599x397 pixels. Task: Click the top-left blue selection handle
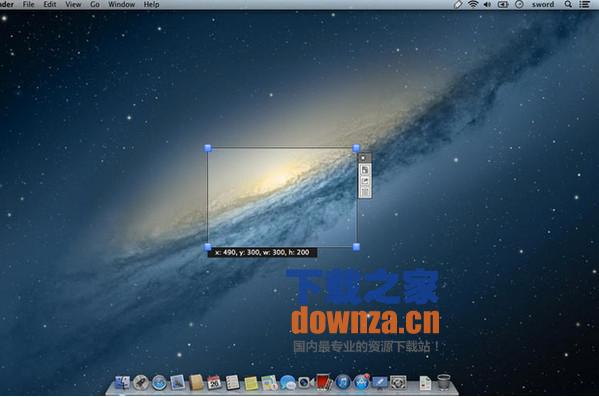tap(208, 148)
